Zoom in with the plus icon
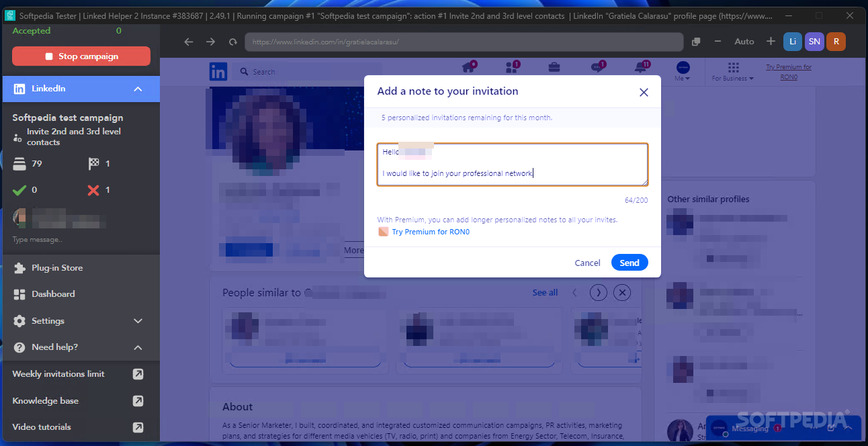868x446 pixels. (771, 42)
